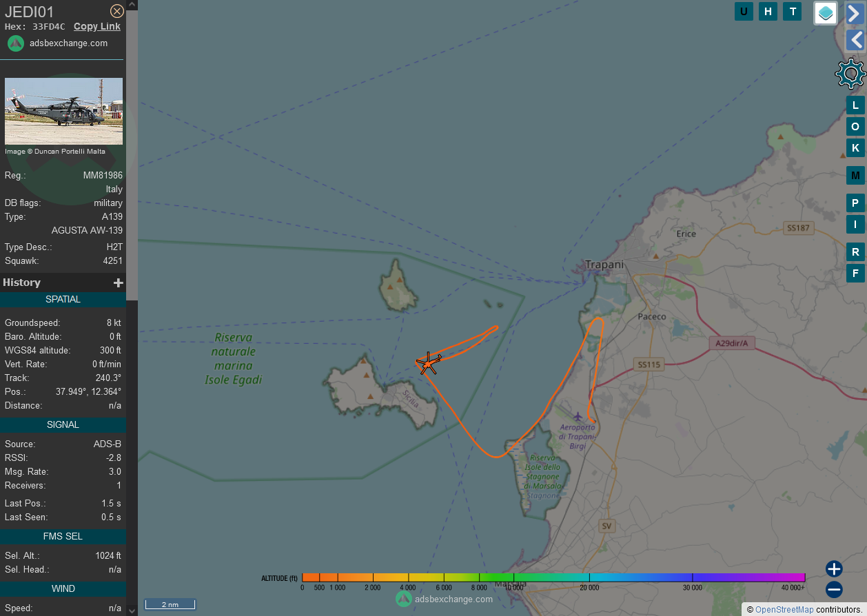This screenshot has height=616, width=867.
Task: Toggle the K map option button
Action: (855, 147)
